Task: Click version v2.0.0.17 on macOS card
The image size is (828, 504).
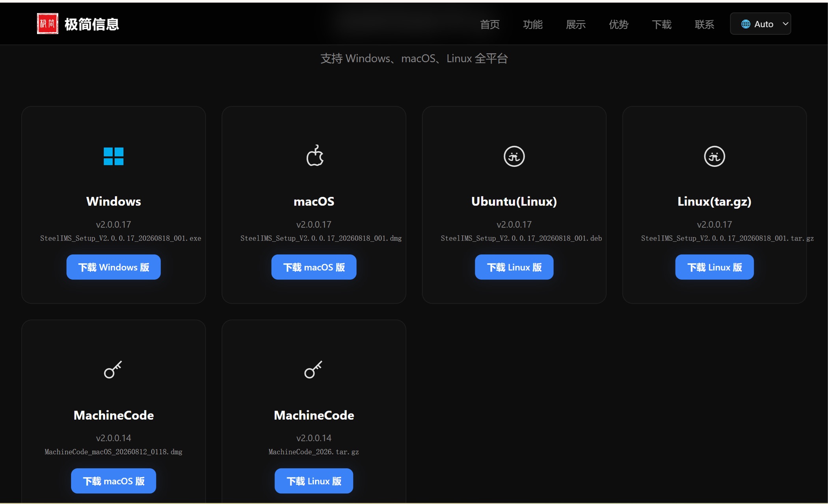Action: (x=314, y=224)
